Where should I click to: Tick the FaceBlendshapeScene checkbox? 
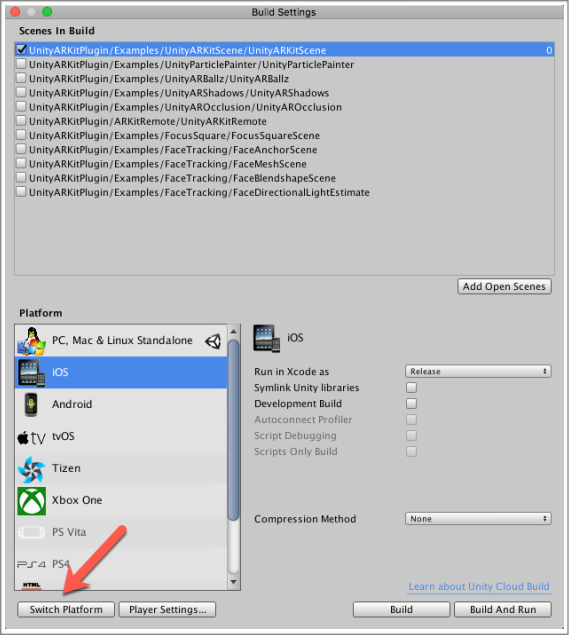pos(21,177)
